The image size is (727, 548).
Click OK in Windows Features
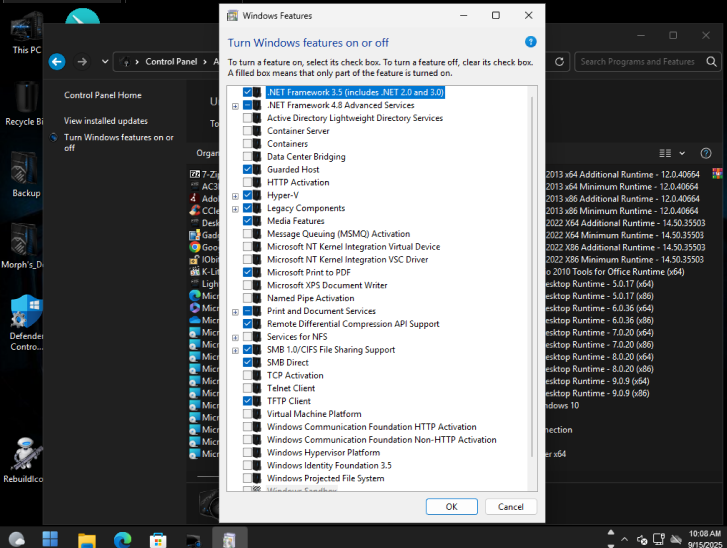(x=452, y=507)
